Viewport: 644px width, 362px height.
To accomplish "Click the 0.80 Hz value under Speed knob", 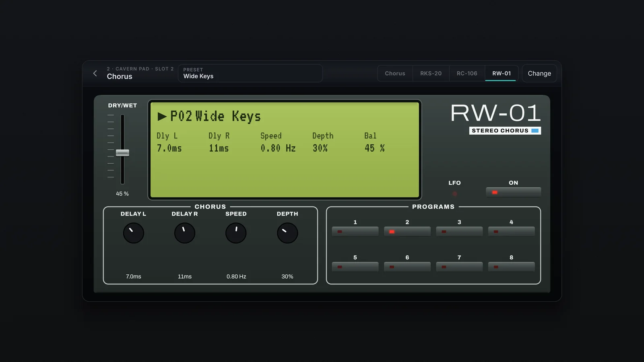I will pyautogui.click(x=236, y=276).
